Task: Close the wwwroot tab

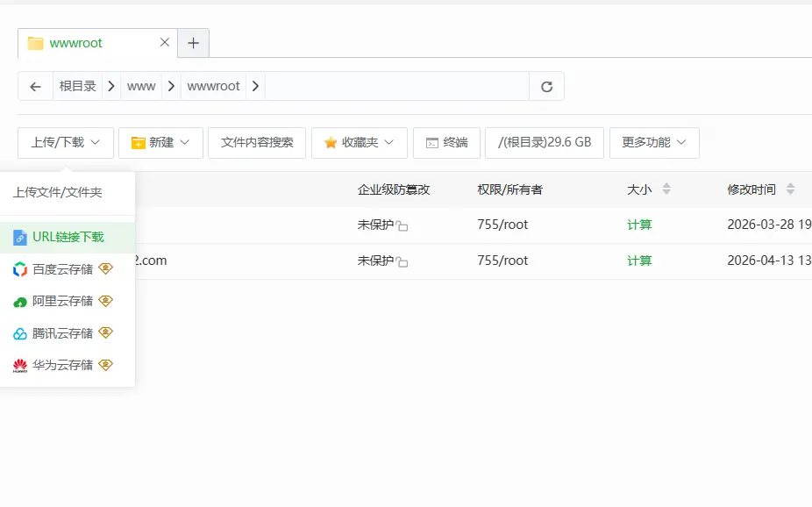Action: [x=165, y=42]
